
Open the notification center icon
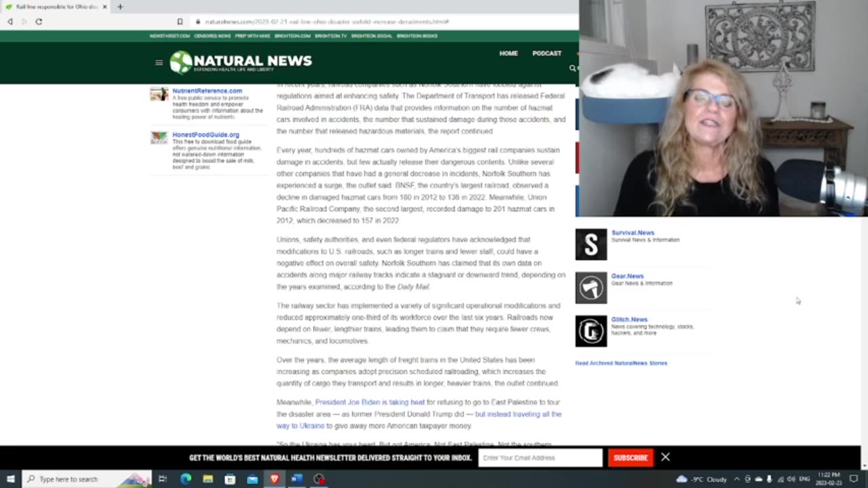pos(854,479)
